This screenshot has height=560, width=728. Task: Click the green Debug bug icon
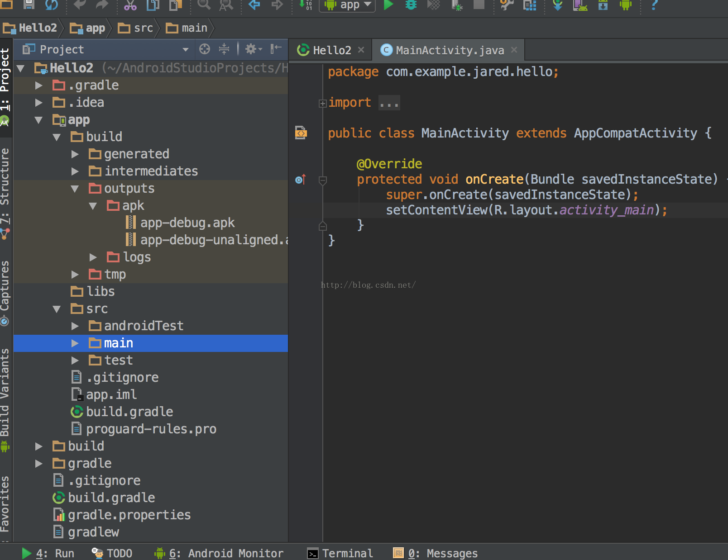point(411,5)
